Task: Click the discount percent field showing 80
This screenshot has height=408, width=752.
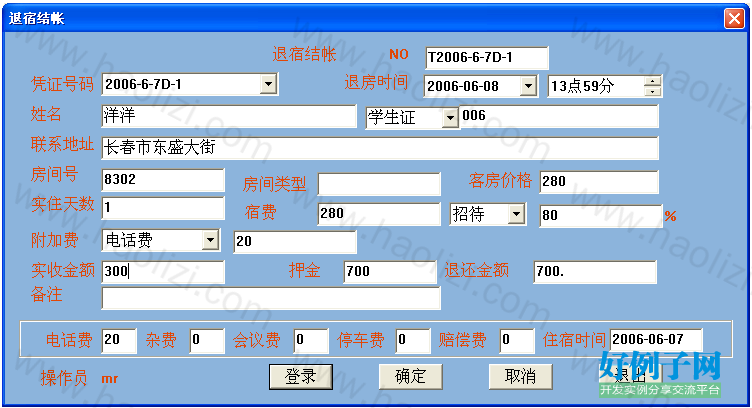Action: 600,216
